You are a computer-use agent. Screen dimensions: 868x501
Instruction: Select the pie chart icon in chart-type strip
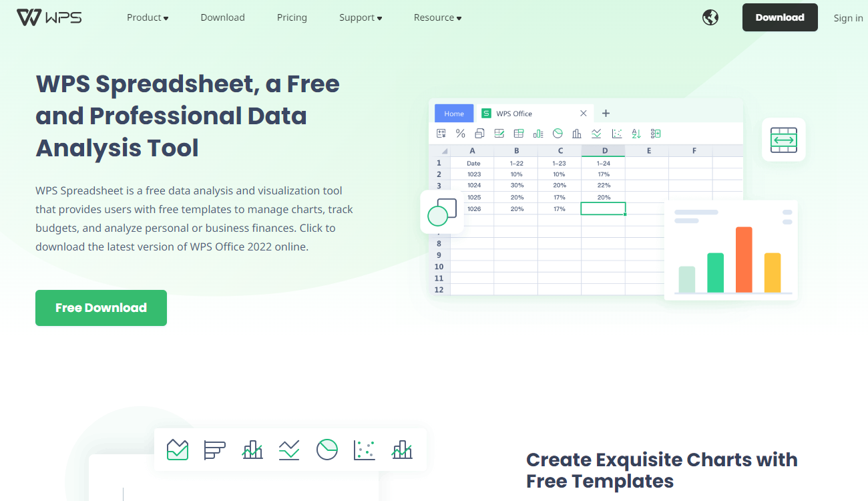[327, 450]
